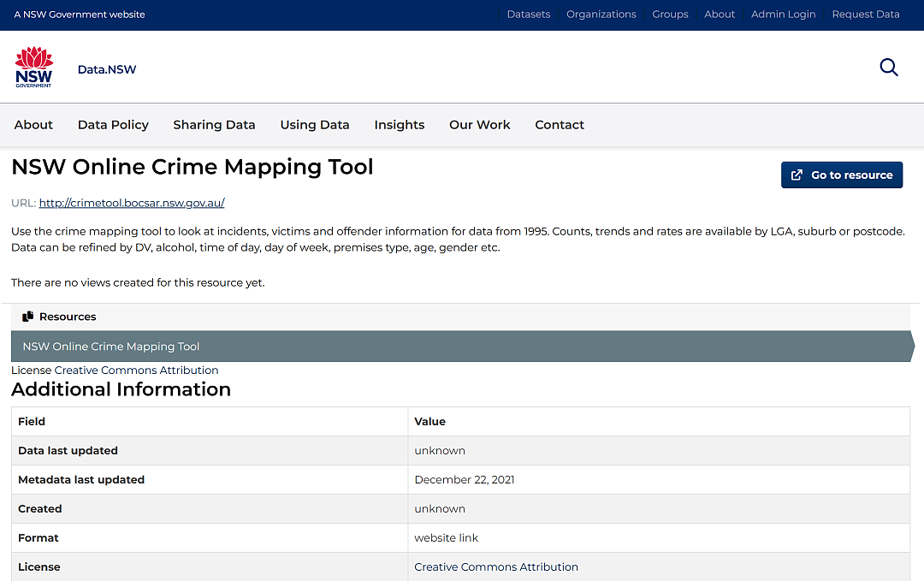Click the Metadata last updated field cell
The height and width of the screenshot is (581, 924).
coord(210,480)
